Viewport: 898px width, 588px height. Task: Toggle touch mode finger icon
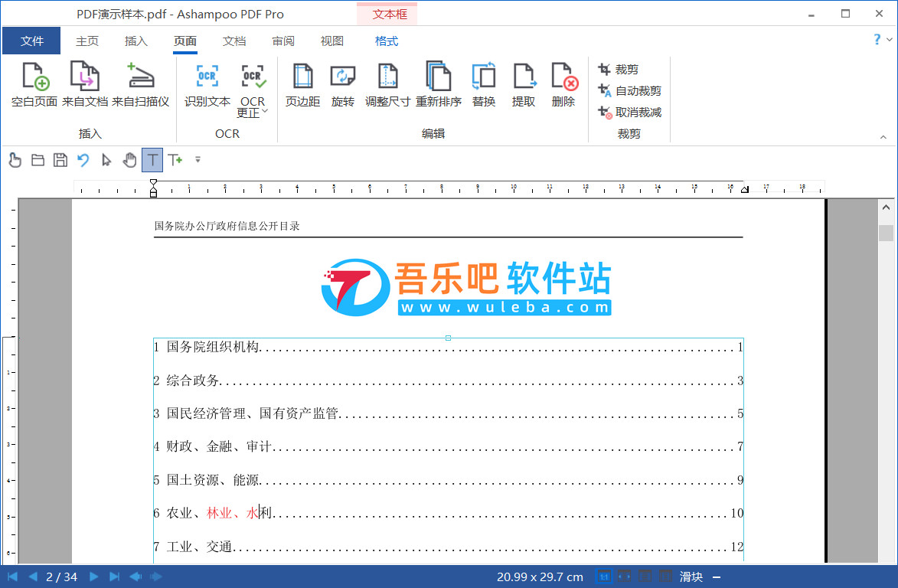click(15, 160)
